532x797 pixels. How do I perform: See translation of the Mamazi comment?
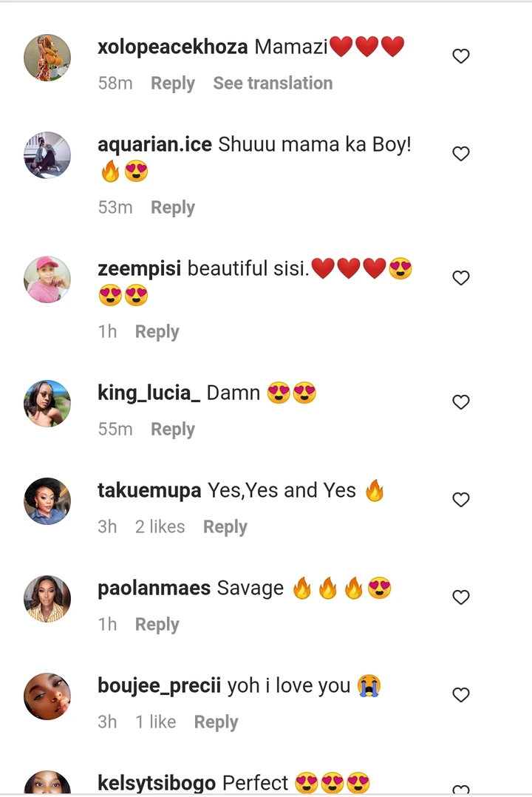point(273,84)
